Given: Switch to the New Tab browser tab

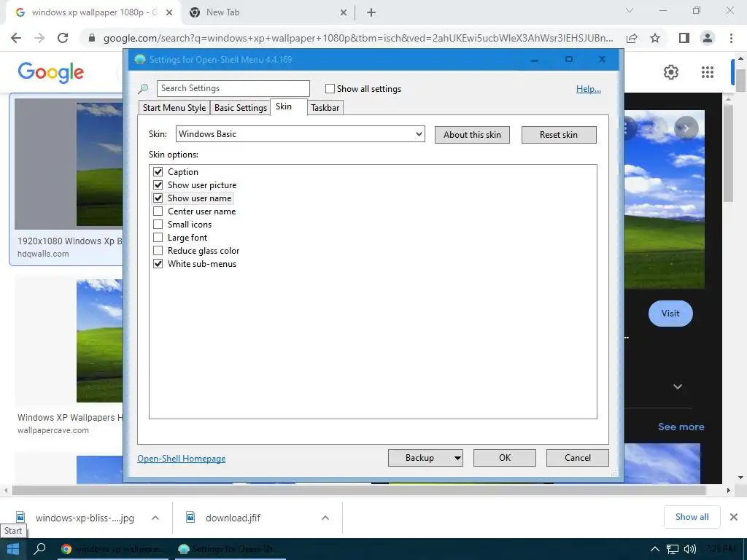Looking at the screenshot, I should (268, 12).
